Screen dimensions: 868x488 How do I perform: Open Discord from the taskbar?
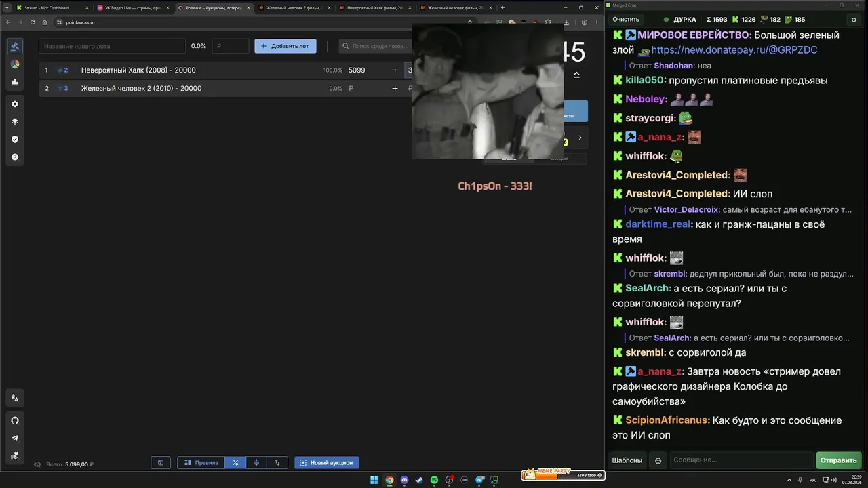click(404, 480)
